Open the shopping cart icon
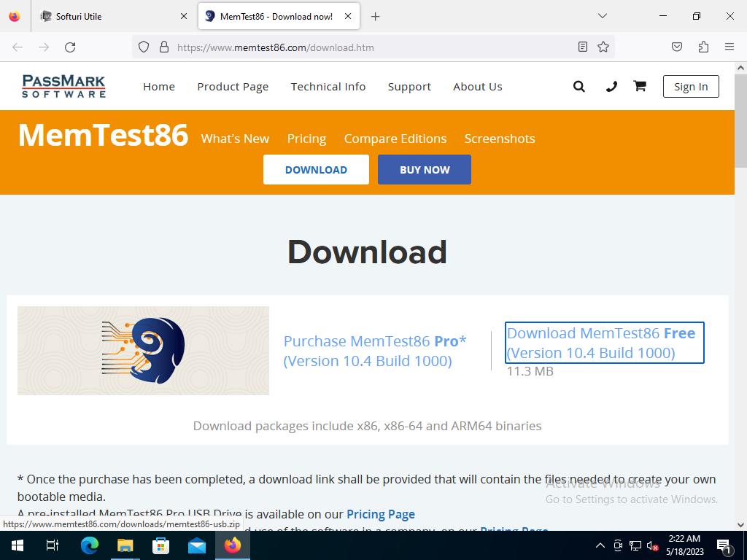The image size is (747, 560). click(640, 86)
